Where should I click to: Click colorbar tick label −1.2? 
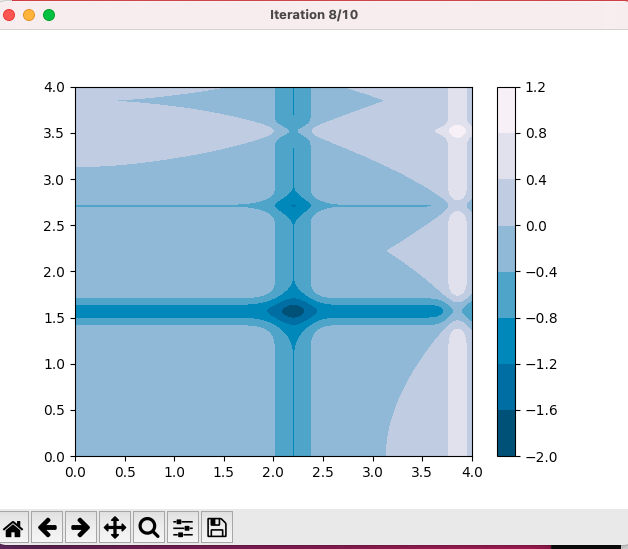click(541, 364)
